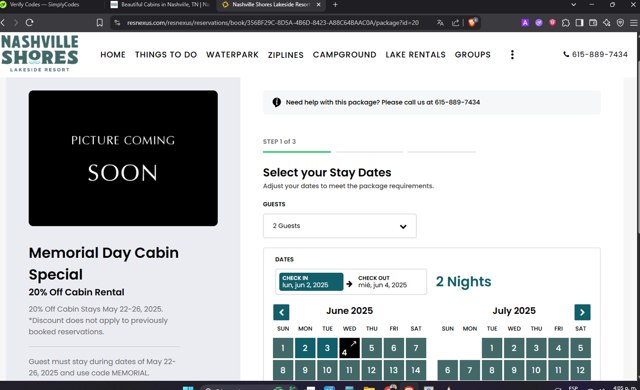Toggle the browser sidebar panel icon
This screenshot has width=640, height=390.
pyautogui.click(x=579, y=23)
